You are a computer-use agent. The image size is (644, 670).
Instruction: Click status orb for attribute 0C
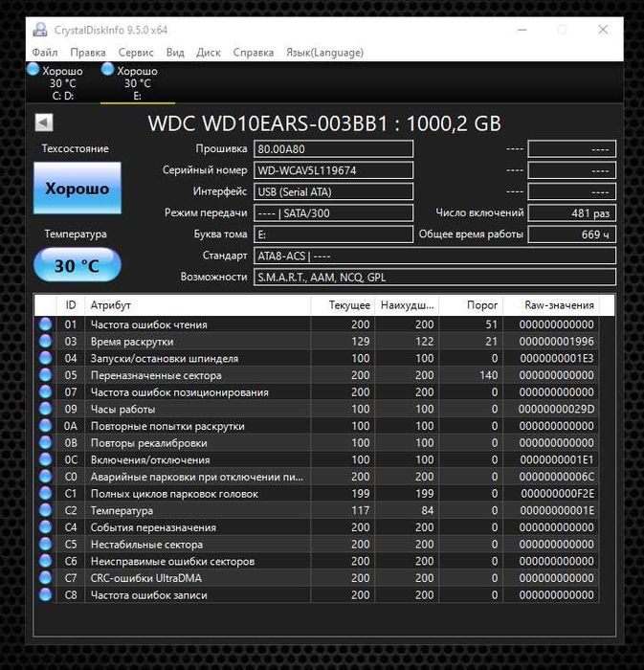pos(45,459)
